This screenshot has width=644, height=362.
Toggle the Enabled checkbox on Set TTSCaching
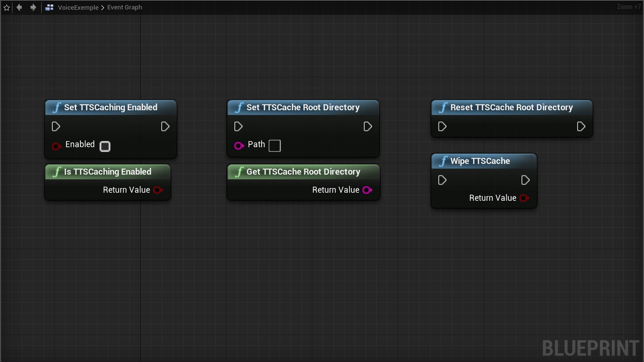coord(105,146)
